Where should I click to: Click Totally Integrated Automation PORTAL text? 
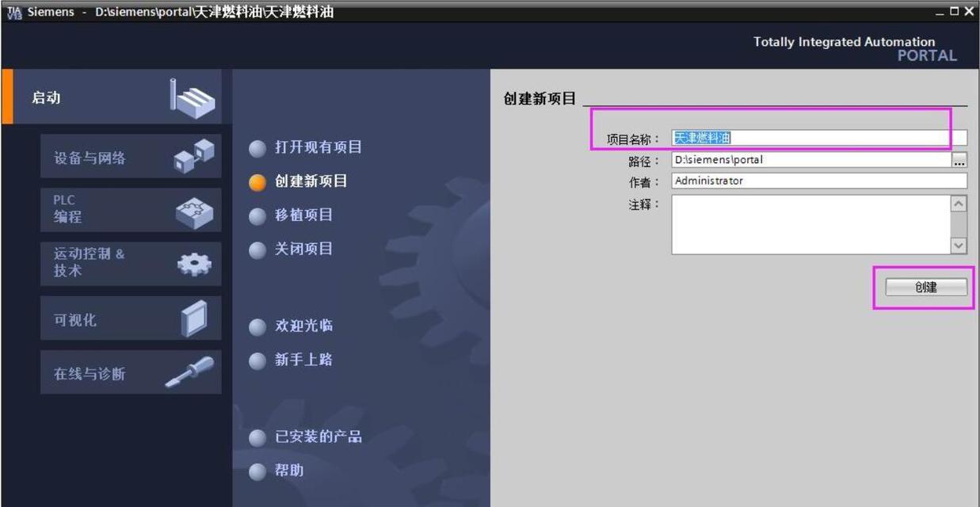click(x=855, y=48)
